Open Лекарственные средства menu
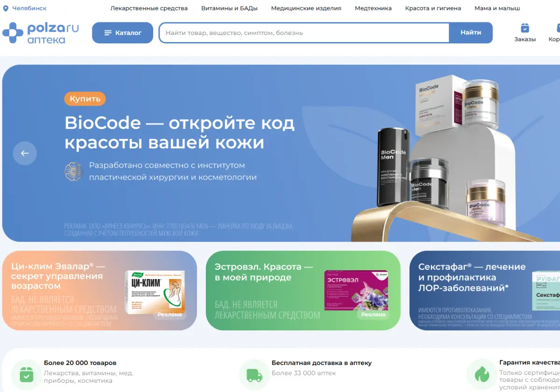560x392 pixels. [149, 8]
